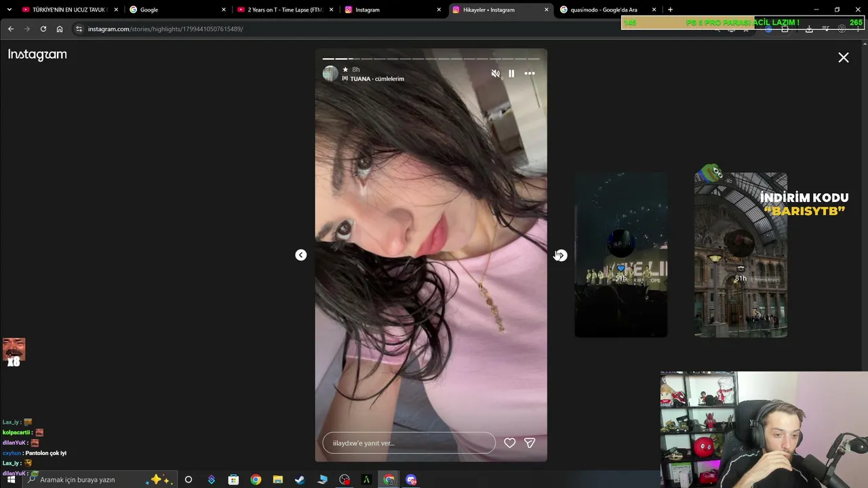868x488 pixels.
Task: Open the train station highlight preview
Action: tap(741, 255)
